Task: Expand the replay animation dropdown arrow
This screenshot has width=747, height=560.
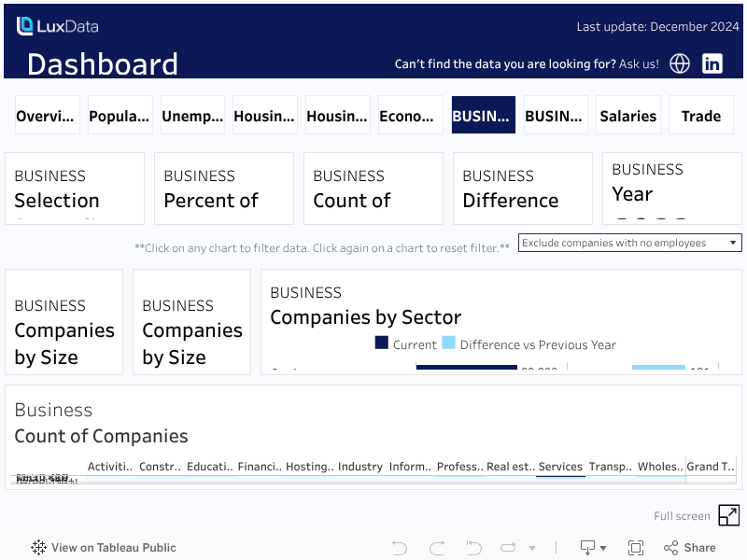Action: (x=532, y=548)
